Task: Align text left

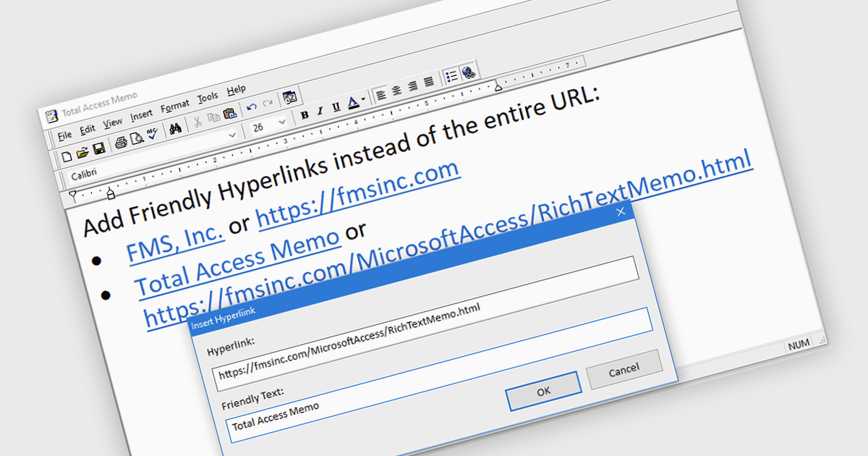Action: tap(381, 95)
